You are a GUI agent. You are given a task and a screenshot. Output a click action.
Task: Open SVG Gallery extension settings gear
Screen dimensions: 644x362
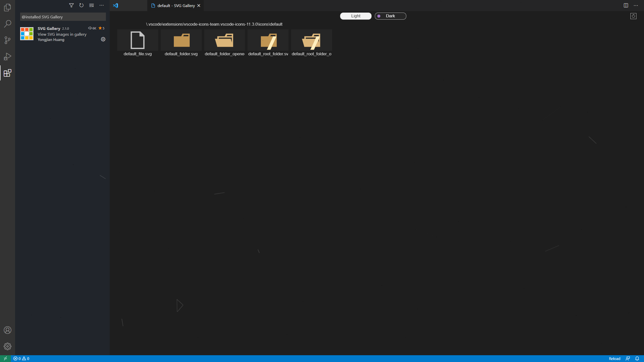pos(103,39)
